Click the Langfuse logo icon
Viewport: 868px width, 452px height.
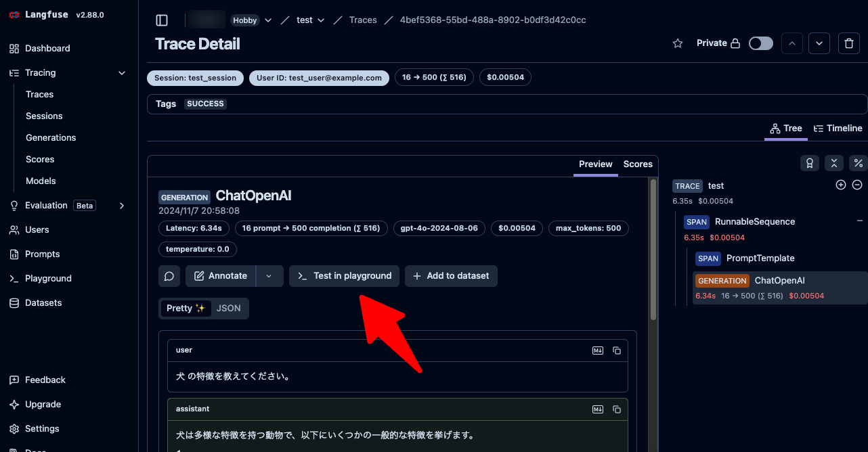point(14,15)
